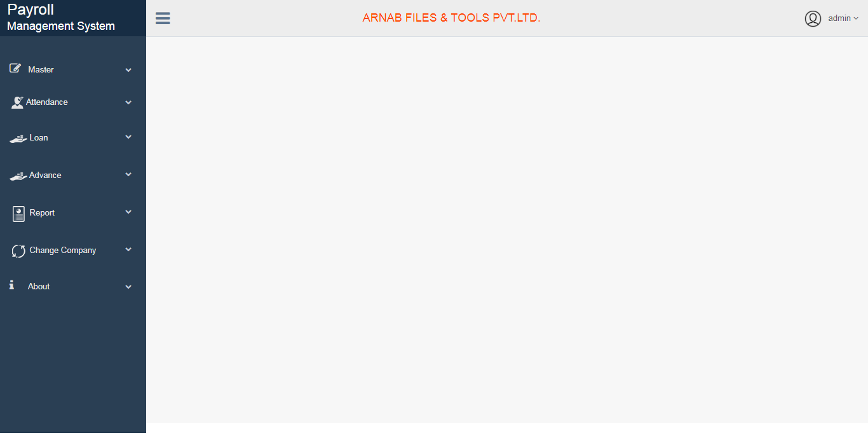Expand the Report menu chevron
Screen dimensions: 868x433
pyautogui.click(x=128, y=212)
